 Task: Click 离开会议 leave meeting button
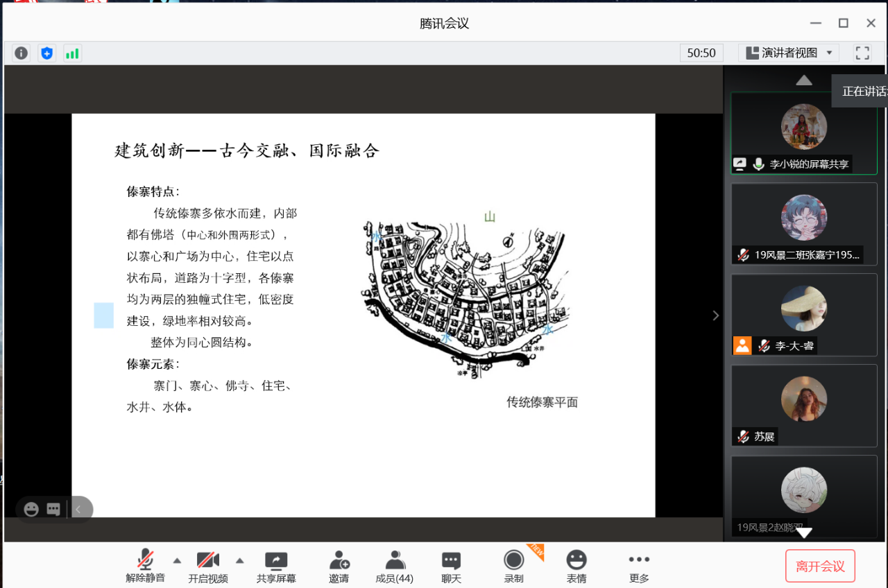[x=820, y=566]
